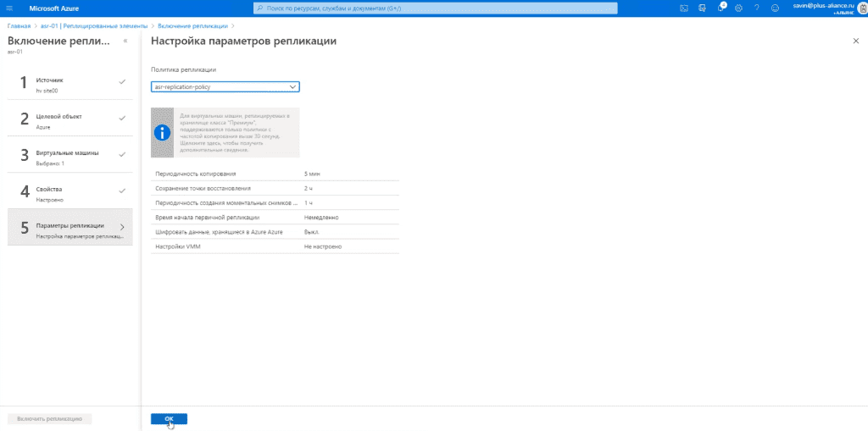The image size is (868, 431).
Task: Click the blue info icon
Action: (x=162, y=133)
